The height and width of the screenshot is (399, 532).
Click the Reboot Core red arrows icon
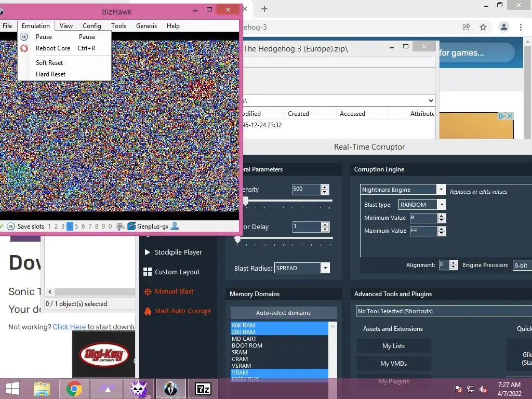[24, 48]
